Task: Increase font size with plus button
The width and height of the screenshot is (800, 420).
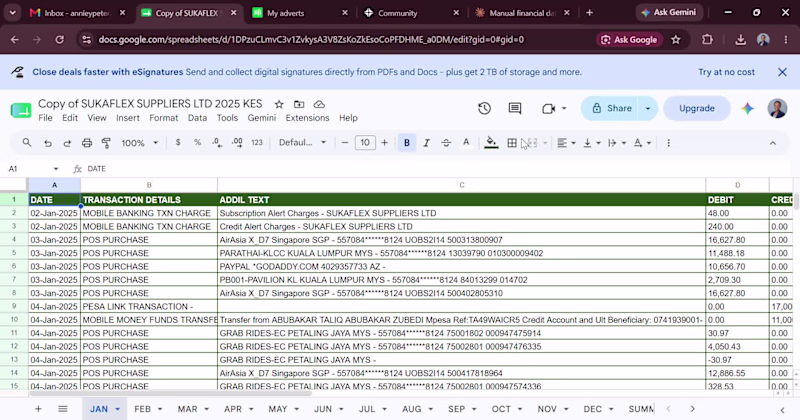Action: [385, 143]
